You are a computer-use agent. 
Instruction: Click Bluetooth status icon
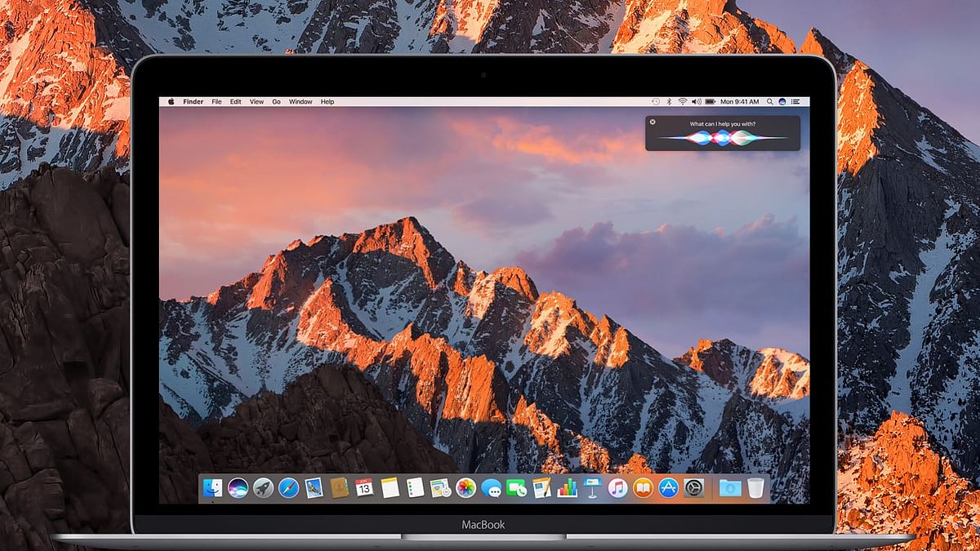click(x=669, y=101)
